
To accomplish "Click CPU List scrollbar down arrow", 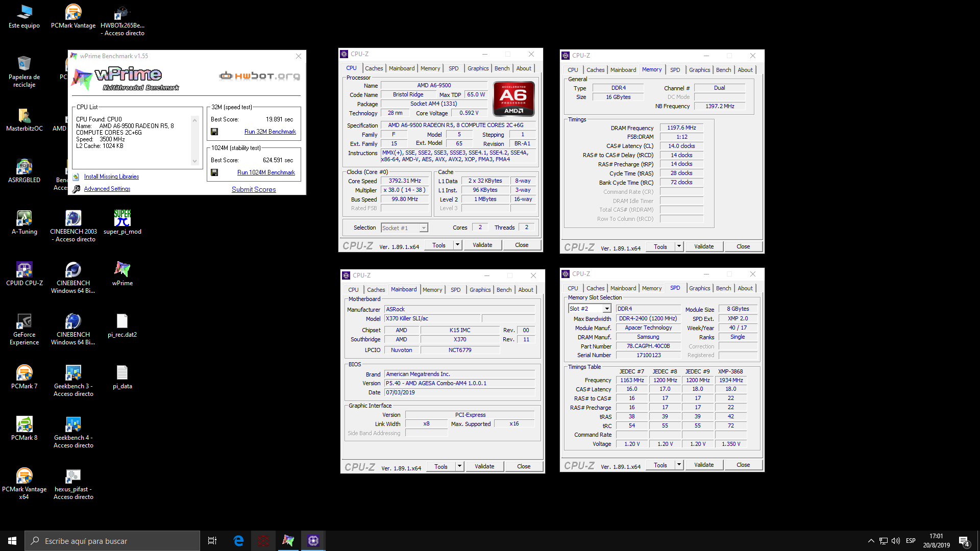I will click(194, 161).
